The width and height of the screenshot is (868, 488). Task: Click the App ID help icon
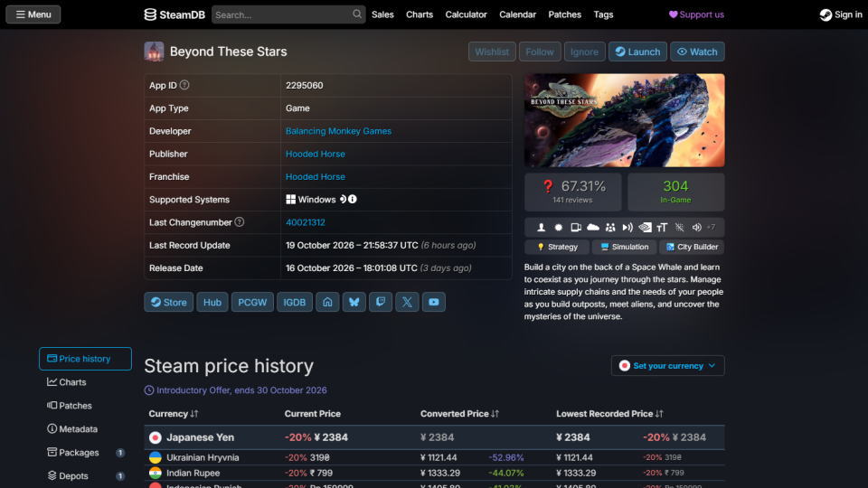184,85
